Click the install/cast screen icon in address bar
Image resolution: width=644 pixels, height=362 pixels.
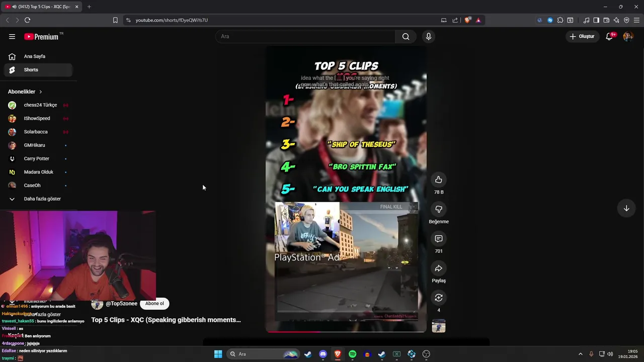[x=444, y=20]
